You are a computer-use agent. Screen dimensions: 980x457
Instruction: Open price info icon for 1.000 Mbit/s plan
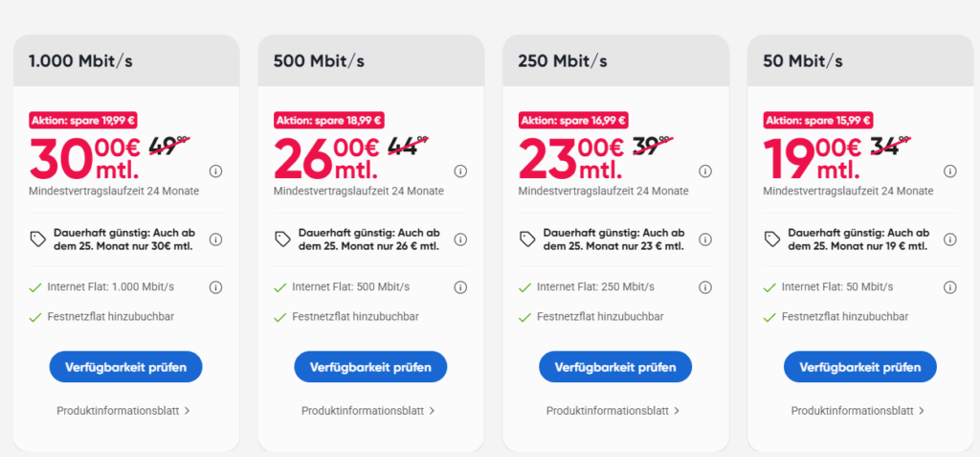coord(215,171)
